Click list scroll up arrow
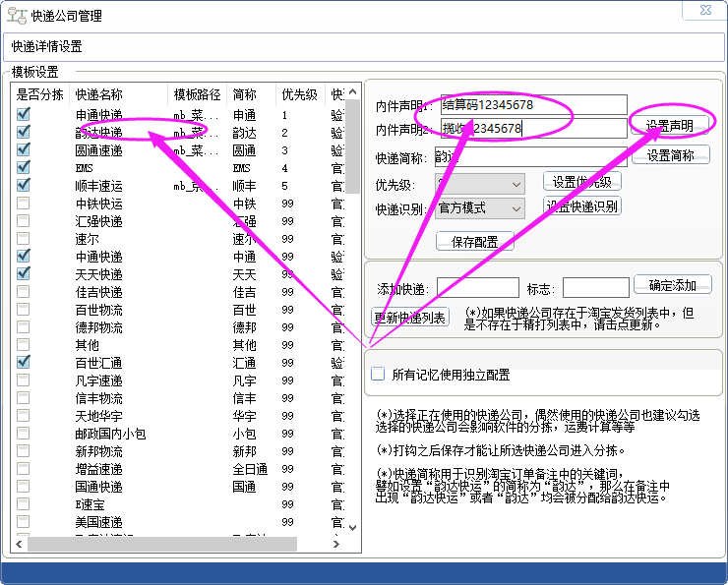 (353, 91)
